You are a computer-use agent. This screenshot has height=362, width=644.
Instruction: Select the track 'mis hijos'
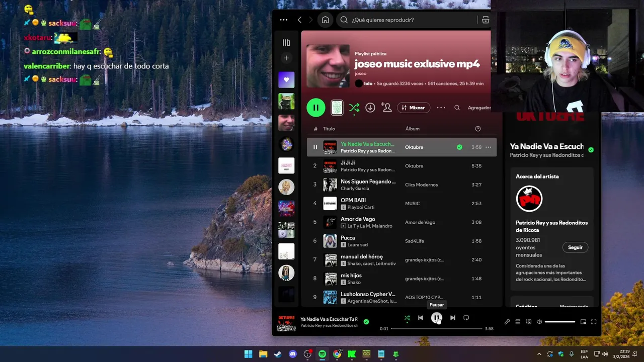click(351, 276)
